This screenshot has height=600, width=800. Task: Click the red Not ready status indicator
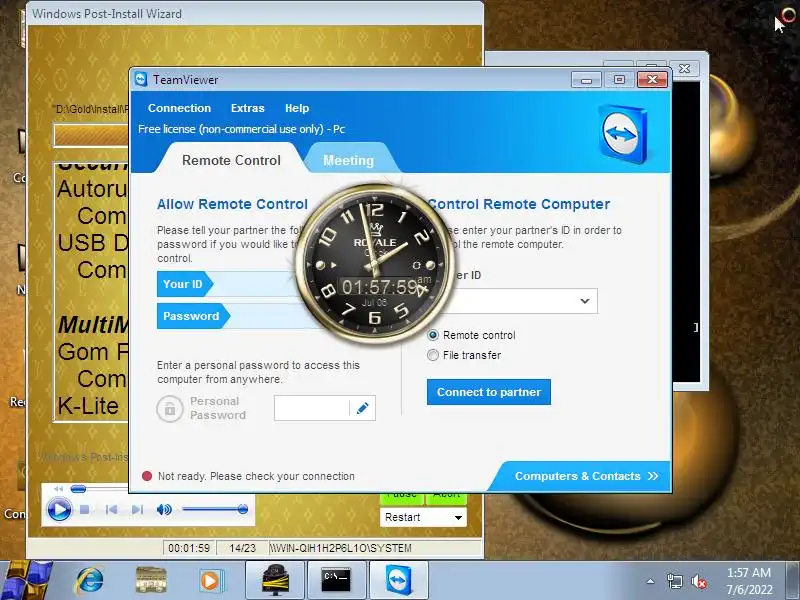click(147, 476)
